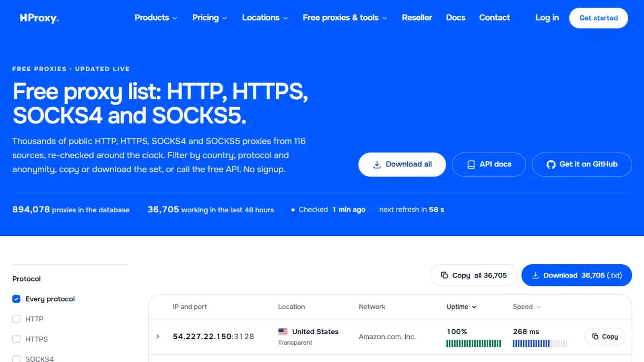Check the HTTPS protocol checkbox
Viewport: 644px width, 362px height.
[17, 339]
